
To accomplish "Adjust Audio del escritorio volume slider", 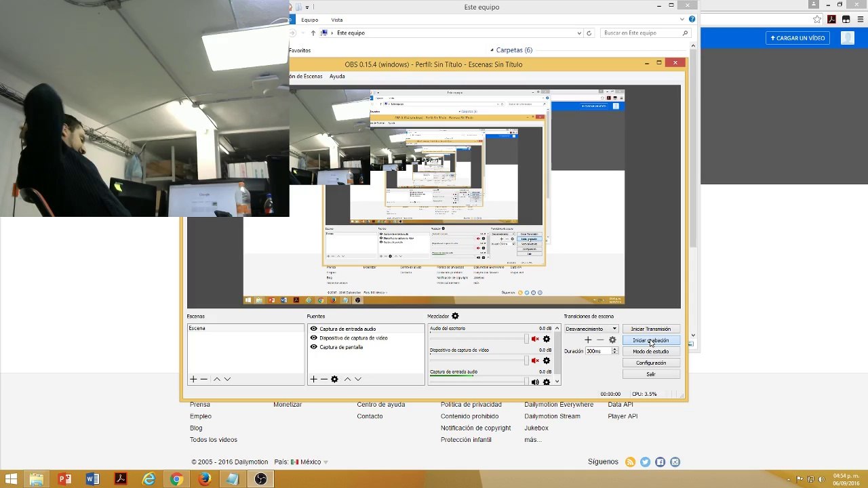I will pyautogui.click(x=479, y=339).
